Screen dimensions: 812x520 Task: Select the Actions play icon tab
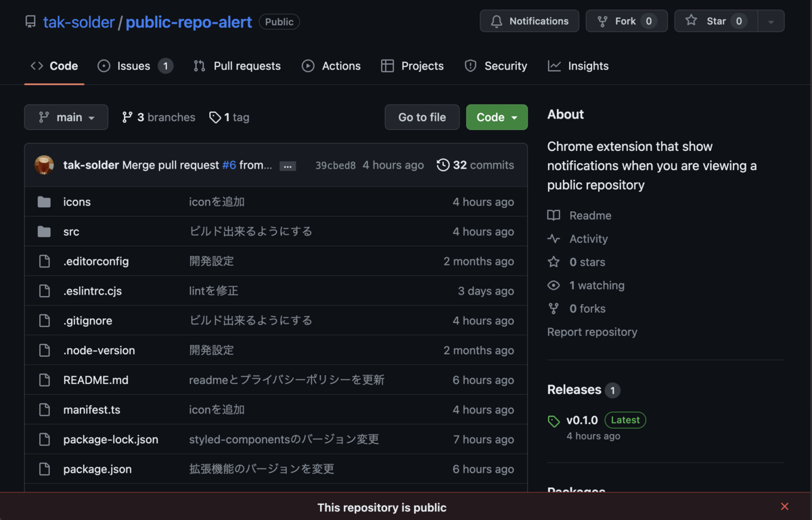coord(308,66)
